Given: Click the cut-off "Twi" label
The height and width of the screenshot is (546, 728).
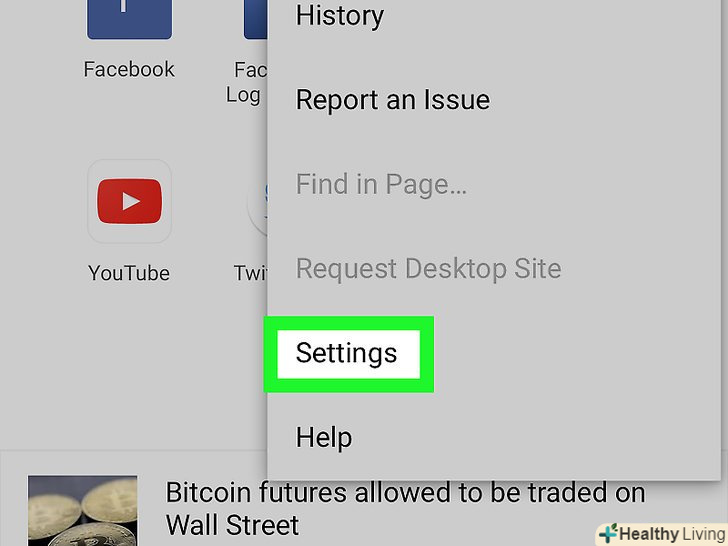Looking at the screenshot, I should coord(251,273).
